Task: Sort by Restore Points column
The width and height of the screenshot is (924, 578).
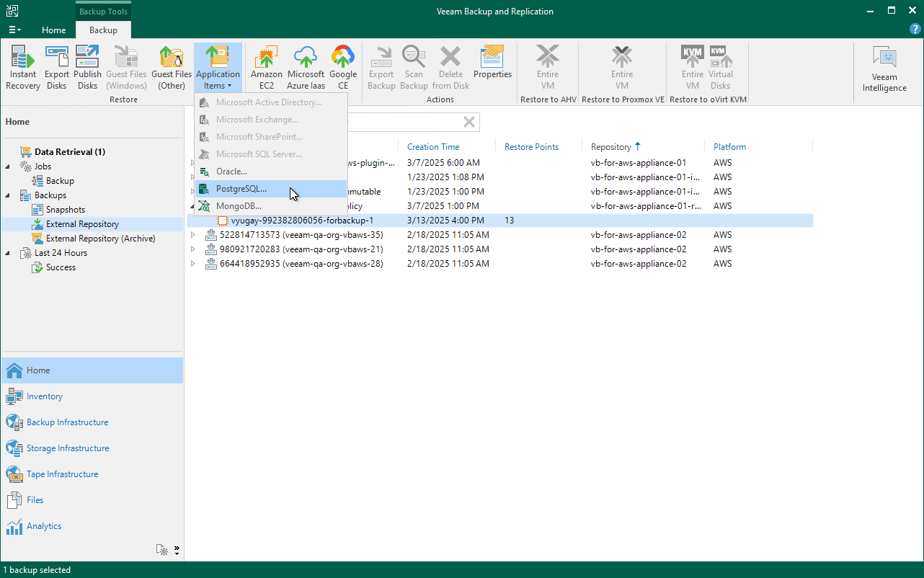Action: [532, 147]
